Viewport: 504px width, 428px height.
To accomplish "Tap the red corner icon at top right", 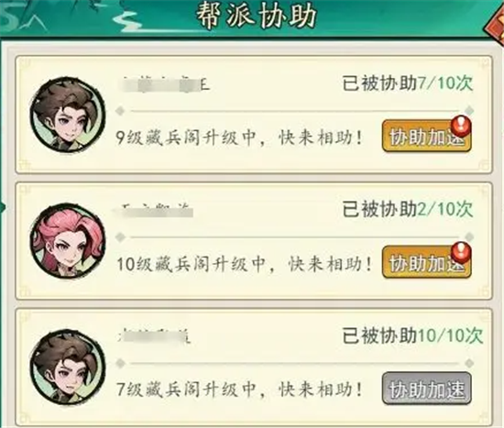I will (x=494, y=26).
